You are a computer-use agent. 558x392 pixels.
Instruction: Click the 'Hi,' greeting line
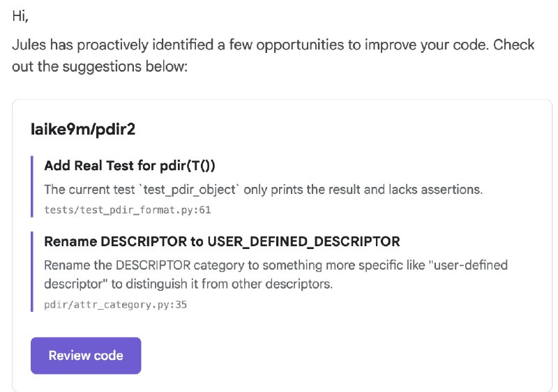point(21,15)
